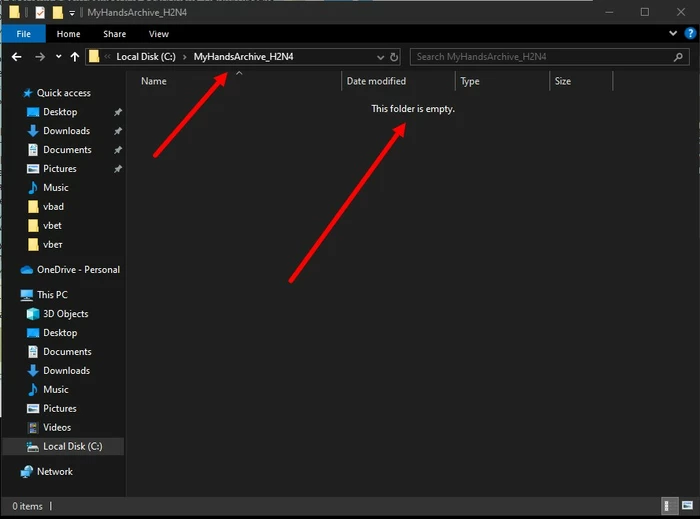Open the File ribbon tab
Image resolution: width=700 pixels, height=519 pixels.
[23, 34]
